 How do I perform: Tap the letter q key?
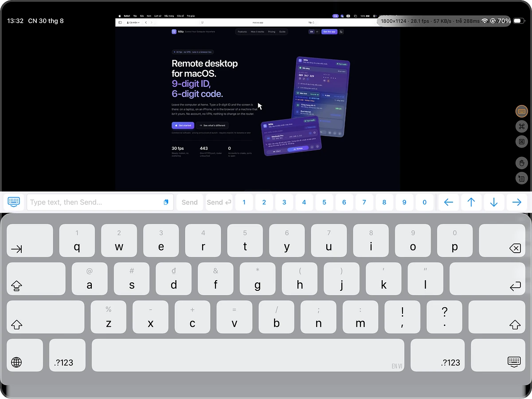77,240
